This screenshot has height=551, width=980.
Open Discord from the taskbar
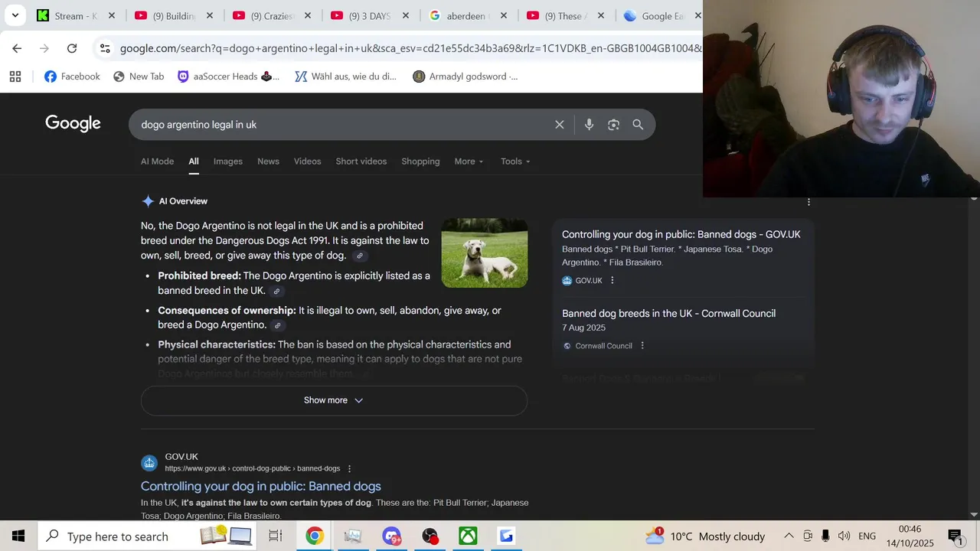click(391, 536)
